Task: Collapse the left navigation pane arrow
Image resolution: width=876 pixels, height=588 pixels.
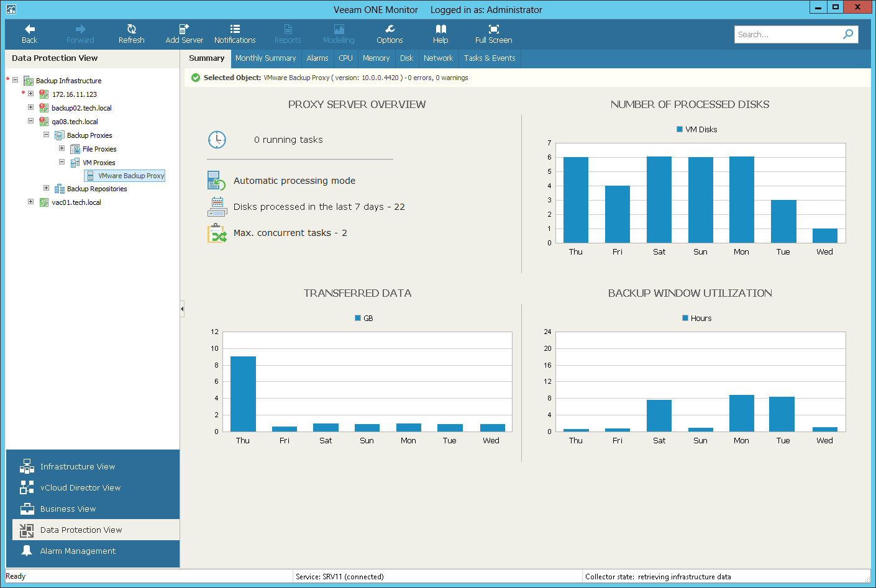Action: [182, 309]
